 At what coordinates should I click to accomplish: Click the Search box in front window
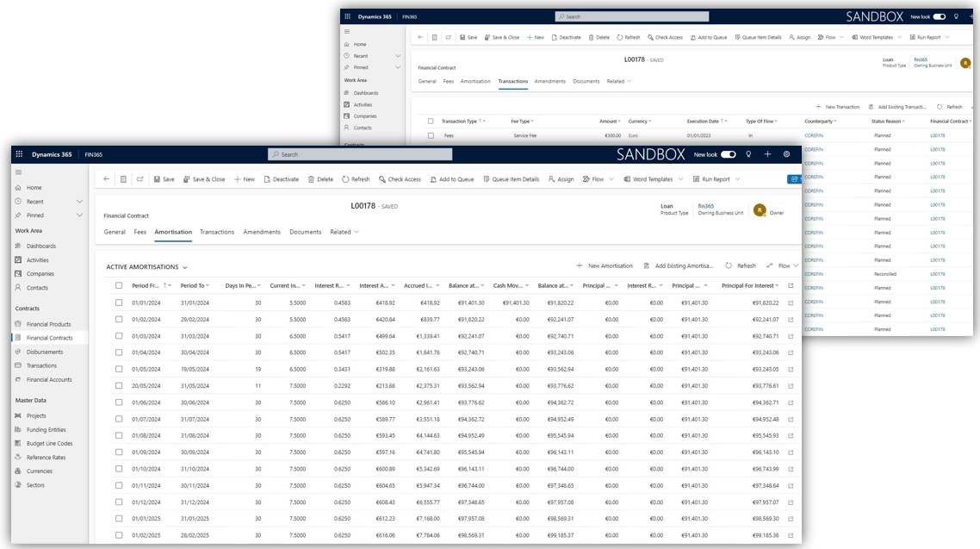(x=360, y=154)
